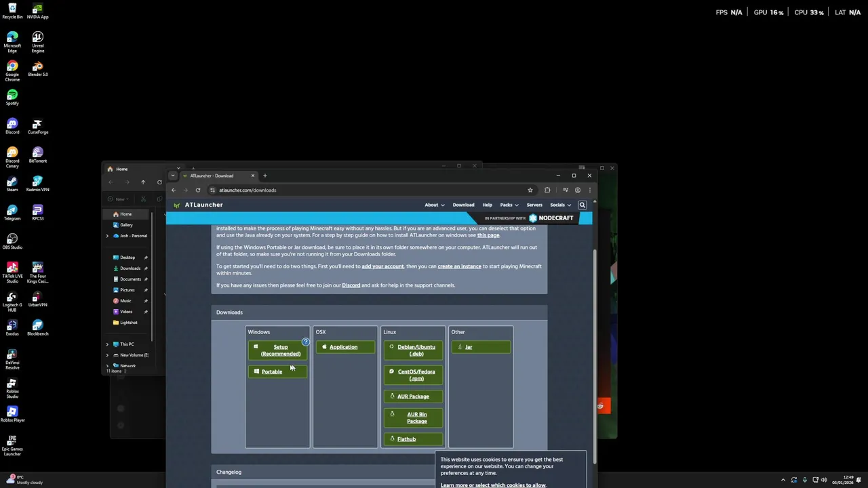Select the UrbanVPN desktop icon

(x=37, y=300)
